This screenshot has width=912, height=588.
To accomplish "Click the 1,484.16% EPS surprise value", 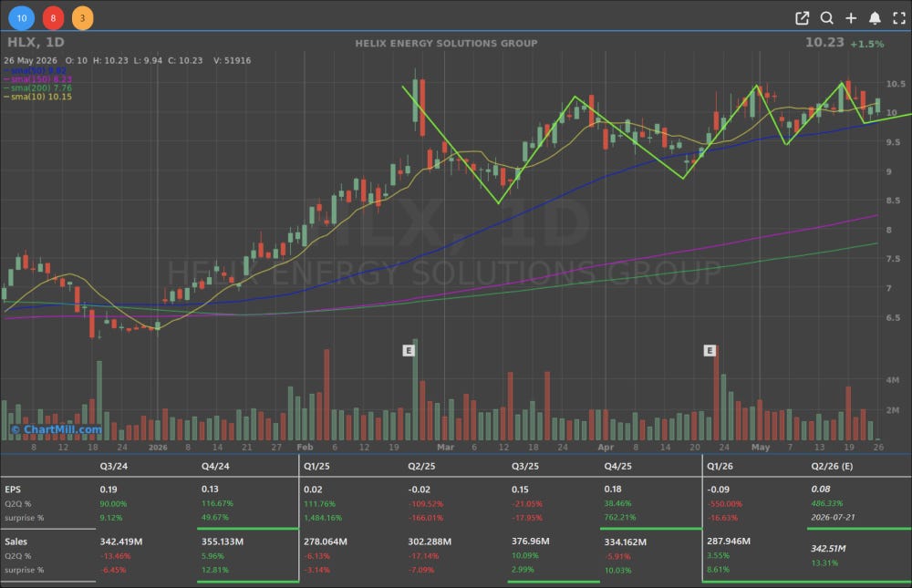I will tap(323, 518).
